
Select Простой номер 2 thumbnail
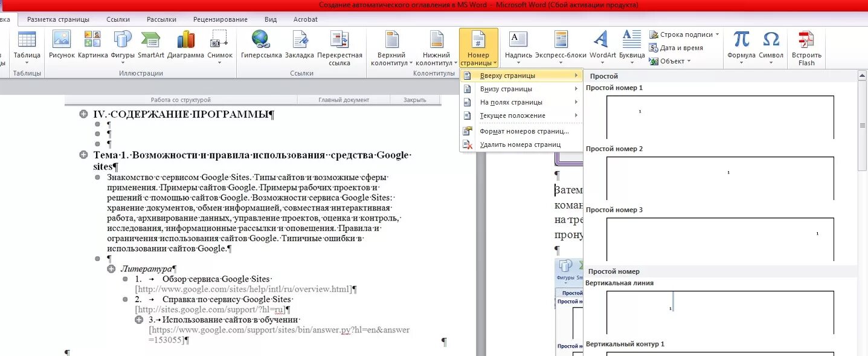pos(720,178)
